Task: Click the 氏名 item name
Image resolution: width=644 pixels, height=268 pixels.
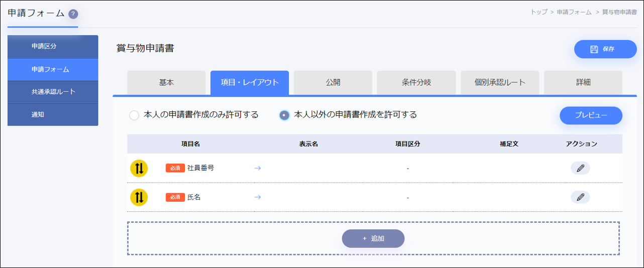Action: coord(194,197)
